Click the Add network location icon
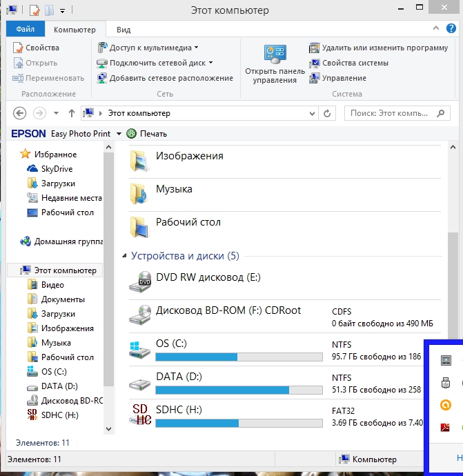This screenshot has height=476, width=463. [x=102, y=78]
